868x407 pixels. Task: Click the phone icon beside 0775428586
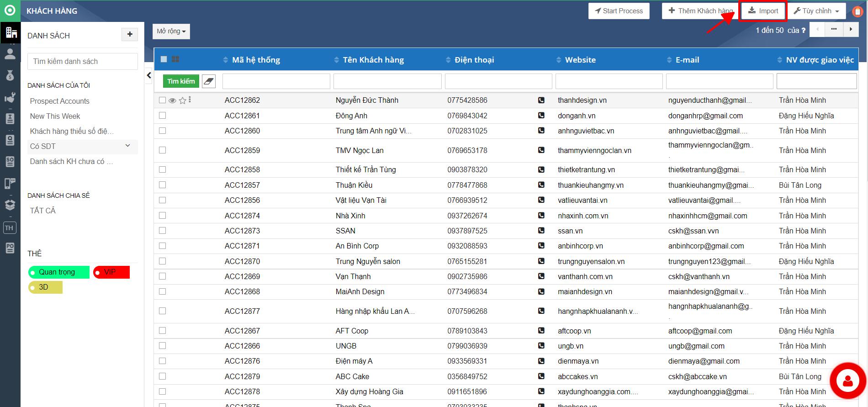[541, 100]
